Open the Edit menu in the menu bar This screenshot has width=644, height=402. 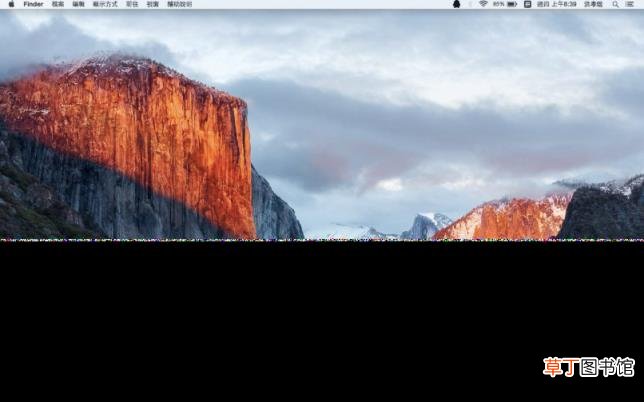tap(78, 4)
